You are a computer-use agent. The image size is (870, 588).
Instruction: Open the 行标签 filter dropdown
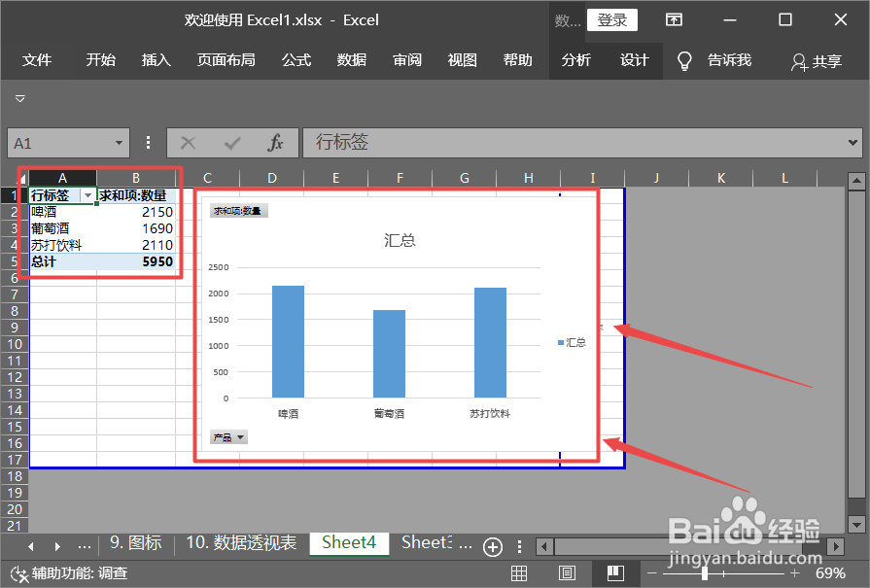pyautogui.click(x=87, y=194)
